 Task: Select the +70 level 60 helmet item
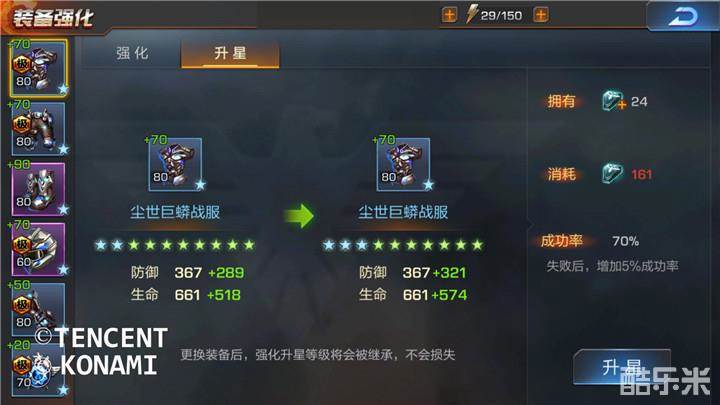(39, 249)
